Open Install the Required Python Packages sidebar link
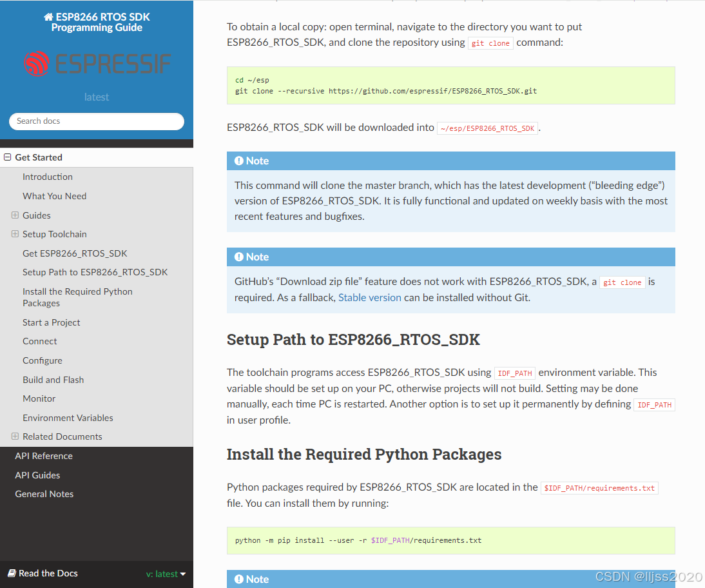Viewport: 705px width, 588px height. (x=77, y=297)
